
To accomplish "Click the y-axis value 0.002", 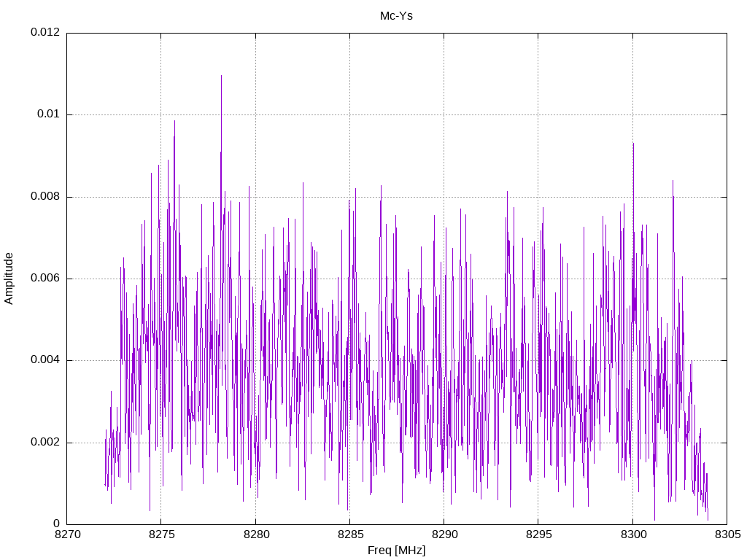I will tap(46, 442).
